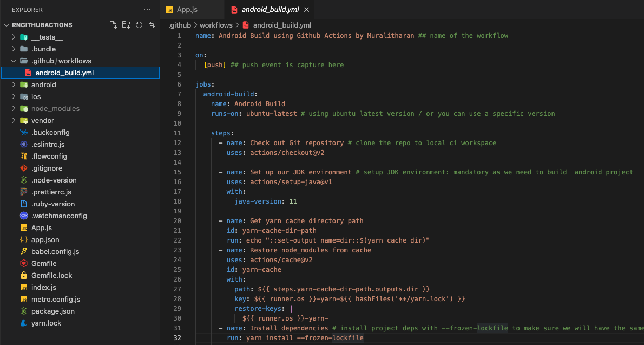
Task: Click the .github breadcrumb segment
Action: click(180, 25)
